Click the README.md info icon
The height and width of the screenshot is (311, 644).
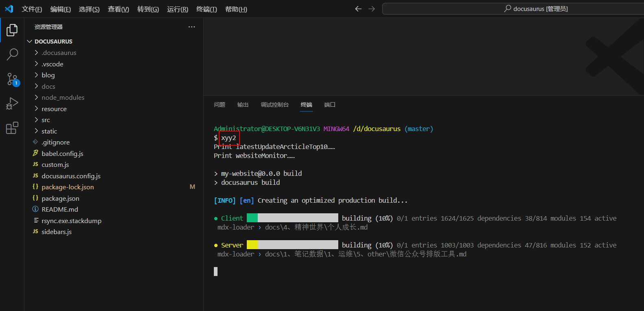[35, 209]
